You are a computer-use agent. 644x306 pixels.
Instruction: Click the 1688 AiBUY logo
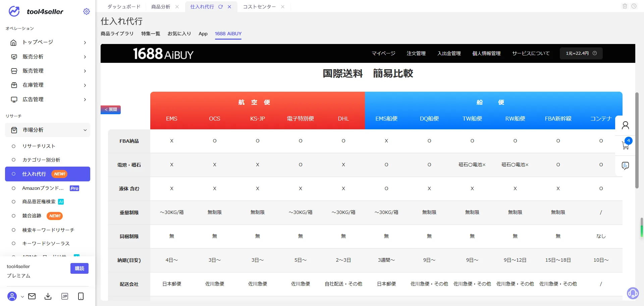[163, 54]
